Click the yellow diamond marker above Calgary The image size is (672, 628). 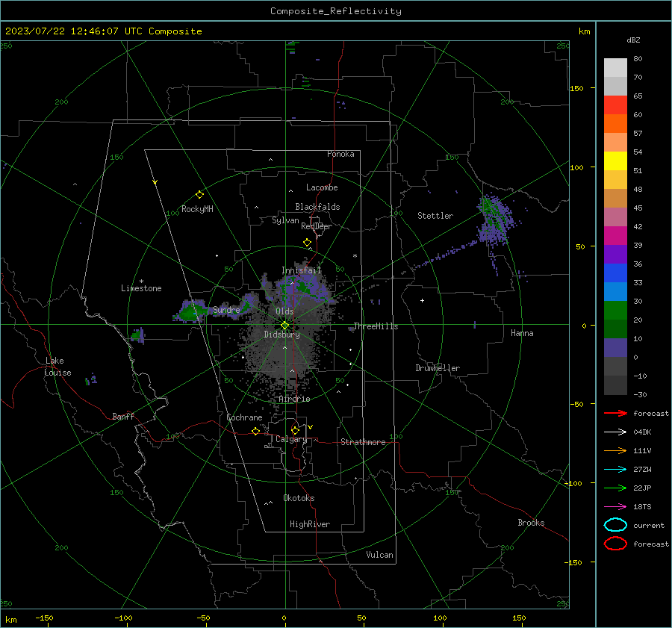pos(295,430)
